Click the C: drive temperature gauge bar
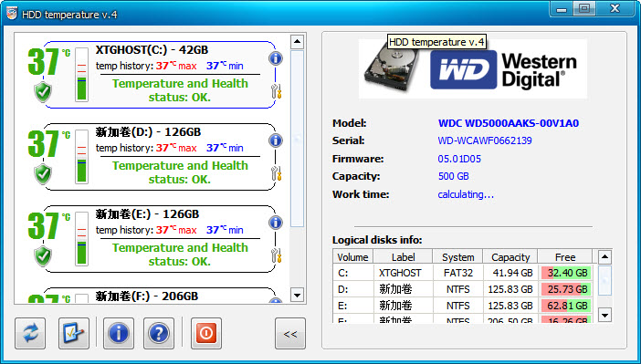The image size is (641, 364). (x=82, y=75)
